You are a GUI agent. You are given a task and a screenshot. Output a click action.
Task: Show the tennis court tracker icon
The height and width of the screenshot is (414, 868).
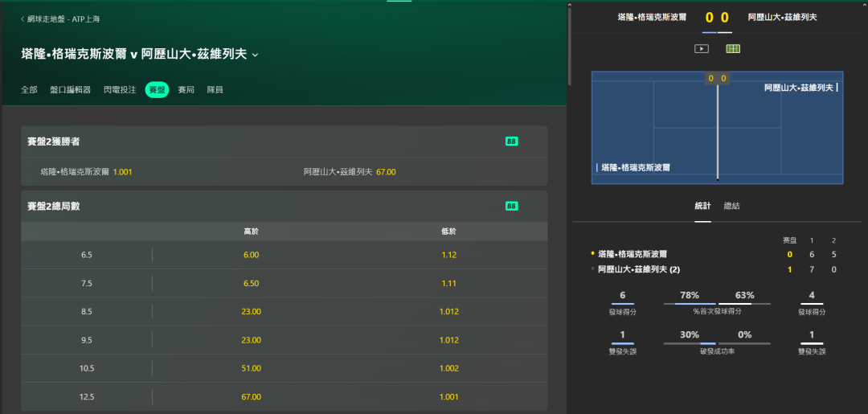pos(733,49)
